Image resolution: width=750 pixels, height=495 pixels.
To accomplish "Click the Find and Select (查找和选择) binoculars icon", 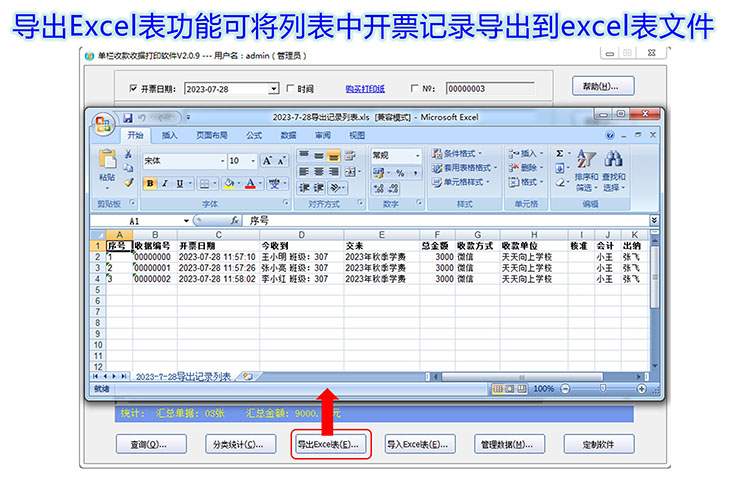I will (614, 168).
